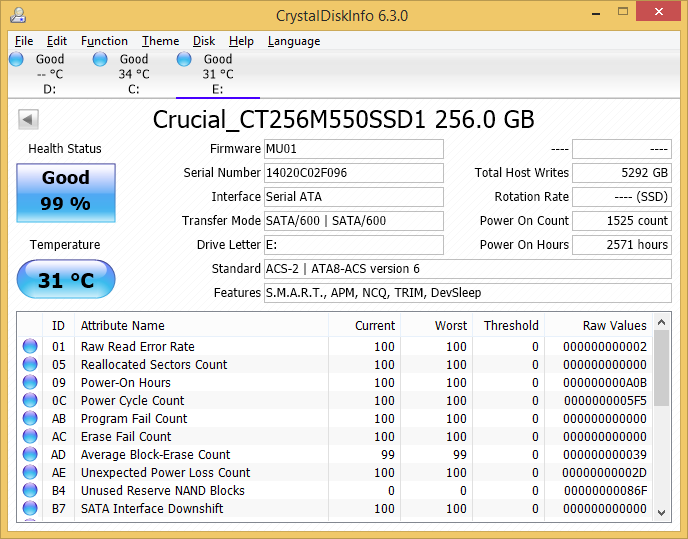
Task: Select the Program Fail Count attribute name
Action: (x=134, y=419)
